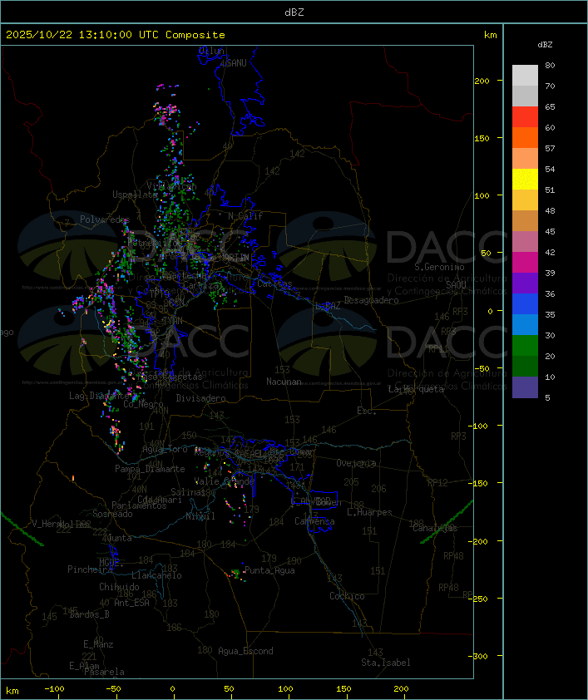Click the dBZ heading above the color legend
This screenshot has width=588, height=700.
coord(545,45)
